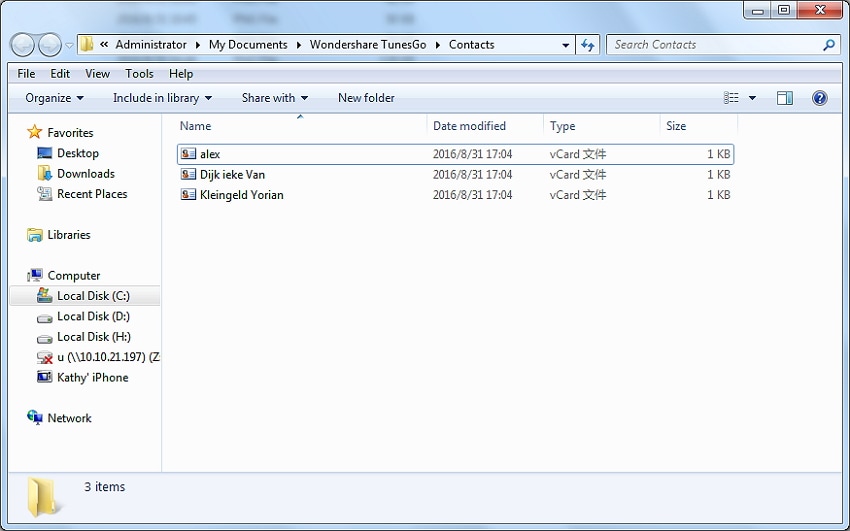Click the file name Kleingeld Yorian
The width and height of the screenshot is (850, 531).
242,195
